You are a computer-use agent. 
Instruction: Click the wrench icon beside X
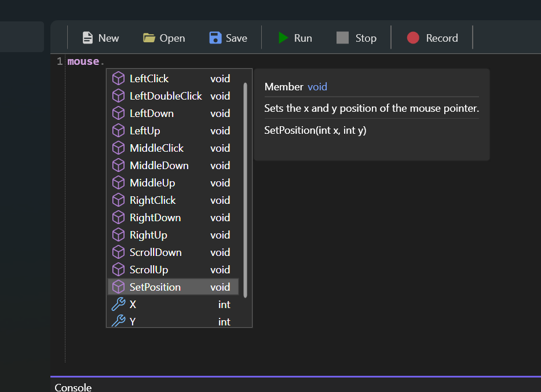[118, 304]
